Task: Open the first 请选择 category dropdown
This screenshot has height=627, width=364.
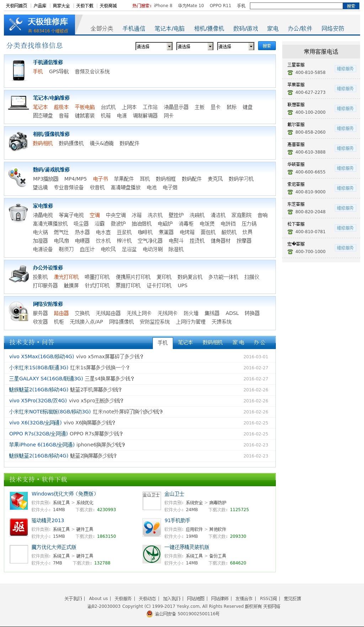Action: (154, 47)
